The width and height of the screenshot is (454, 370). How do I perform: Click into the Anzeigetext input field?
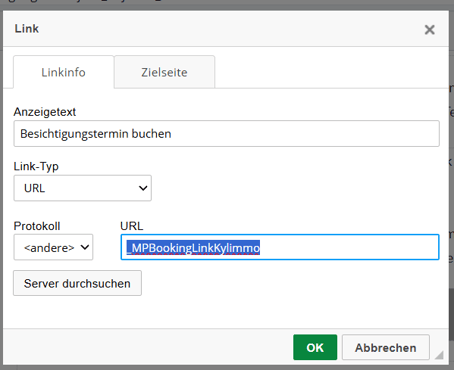226,134
